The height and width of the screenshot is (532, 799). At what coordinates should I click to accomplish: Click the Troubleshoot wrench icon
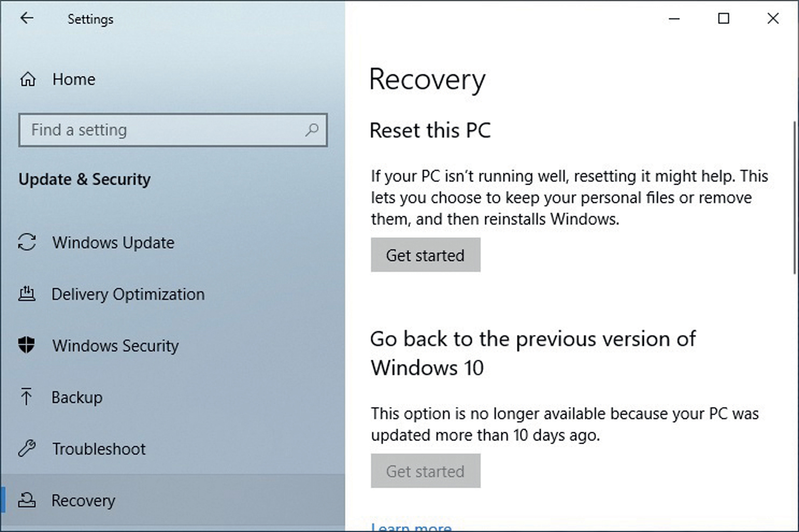(x=27, y=448)
